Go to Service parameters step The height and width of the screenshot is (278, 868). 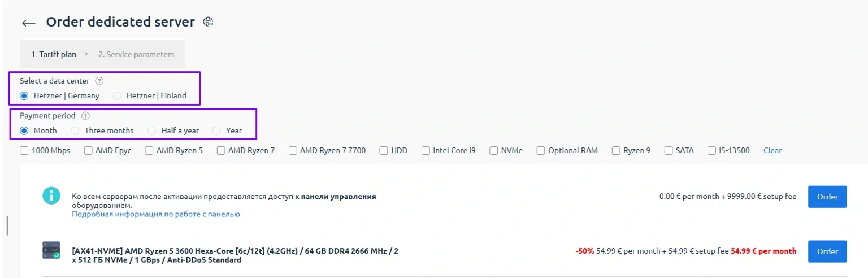136,54
